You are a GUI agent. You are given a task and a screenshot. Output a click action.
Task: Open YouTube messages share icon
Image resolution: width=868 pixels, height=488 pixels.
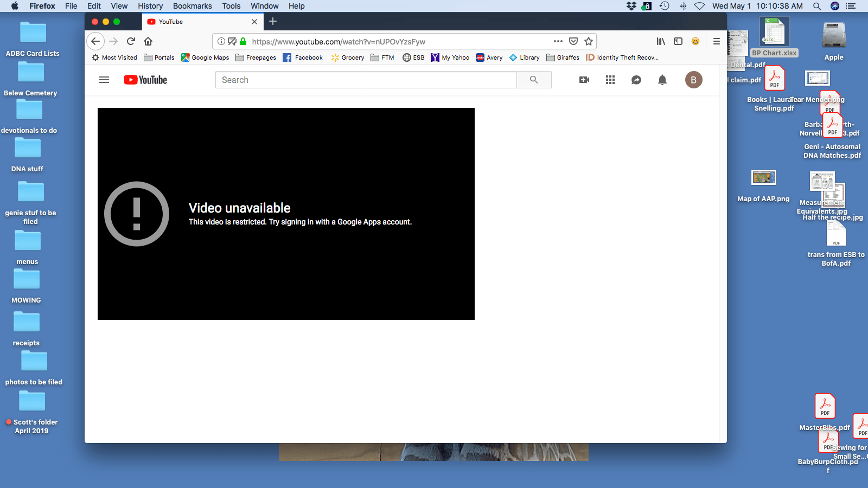pos(636,80)
